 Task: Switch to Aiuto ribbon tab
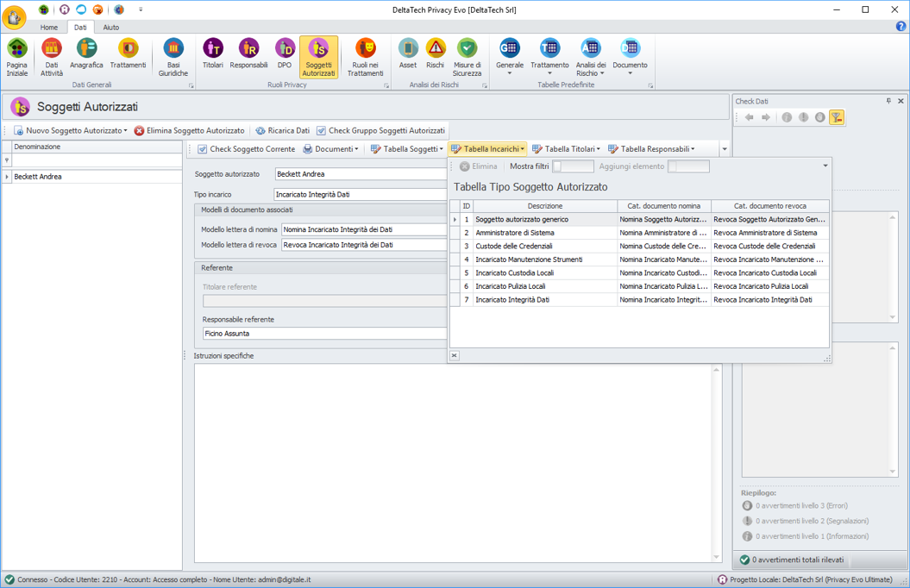tap(111, 28)
